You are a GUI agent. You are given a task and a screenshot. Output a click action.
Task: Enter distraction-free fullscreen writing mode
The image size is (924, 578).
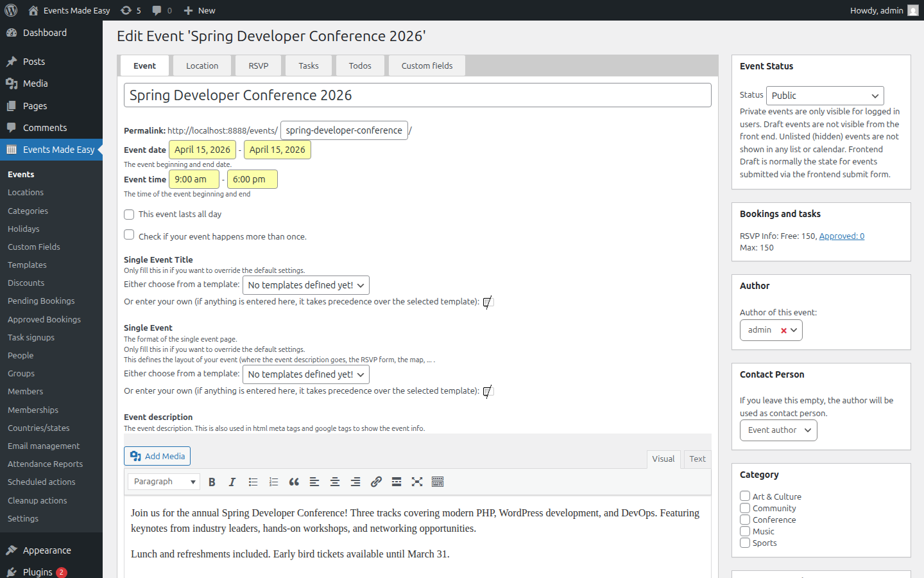click(x=417, y=482)
